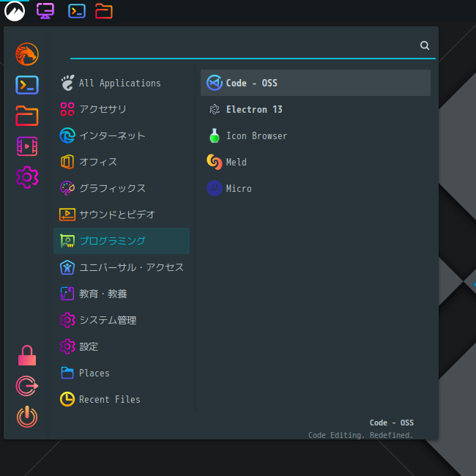476x476 pixels.
Task: Select the インターネット category
Action: click(122, 135)
